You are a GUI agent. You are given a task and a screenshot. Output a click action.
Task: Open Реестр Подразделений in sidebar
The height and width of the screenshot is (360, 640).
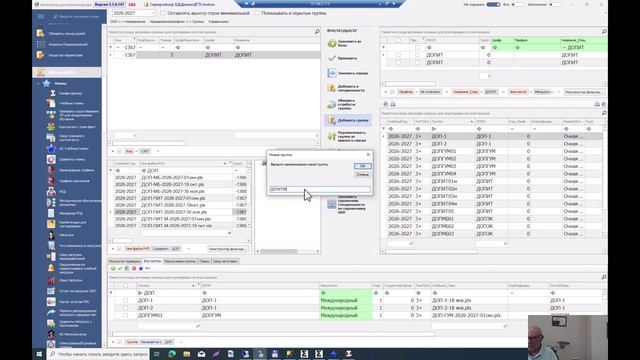tap(61, 44)
